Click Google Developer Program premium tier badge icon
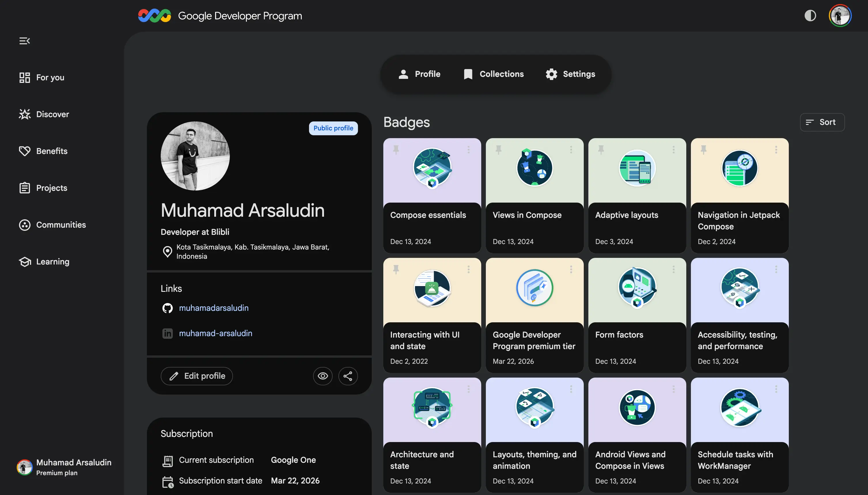Viewport: 868px width, 495px height. point(534,288)
